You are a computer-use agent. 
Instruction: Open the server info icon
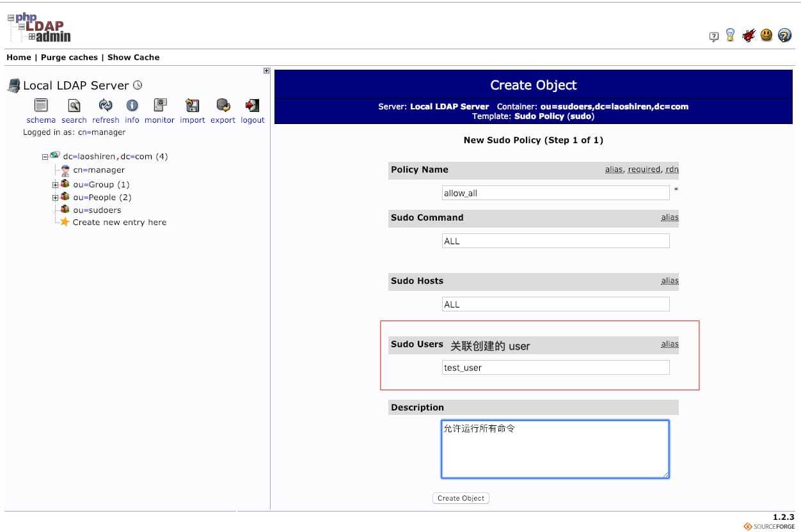coord(132,106)
